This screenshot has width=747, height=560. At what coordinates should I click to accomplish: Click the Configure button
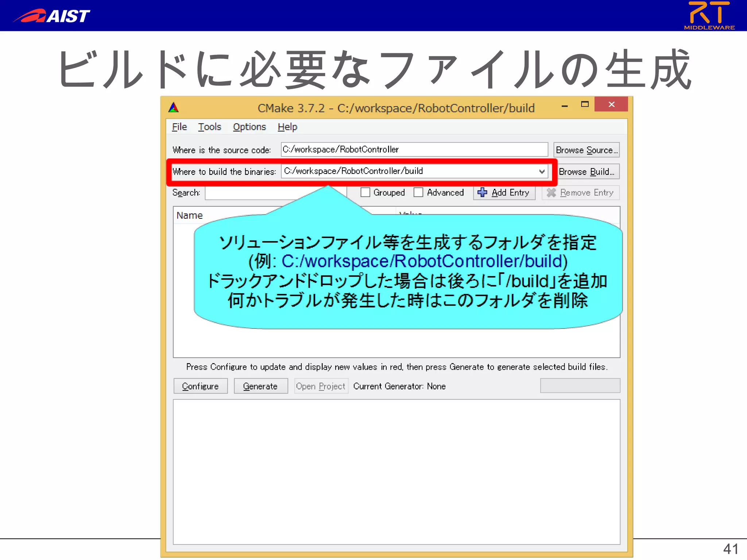(201, 386)
